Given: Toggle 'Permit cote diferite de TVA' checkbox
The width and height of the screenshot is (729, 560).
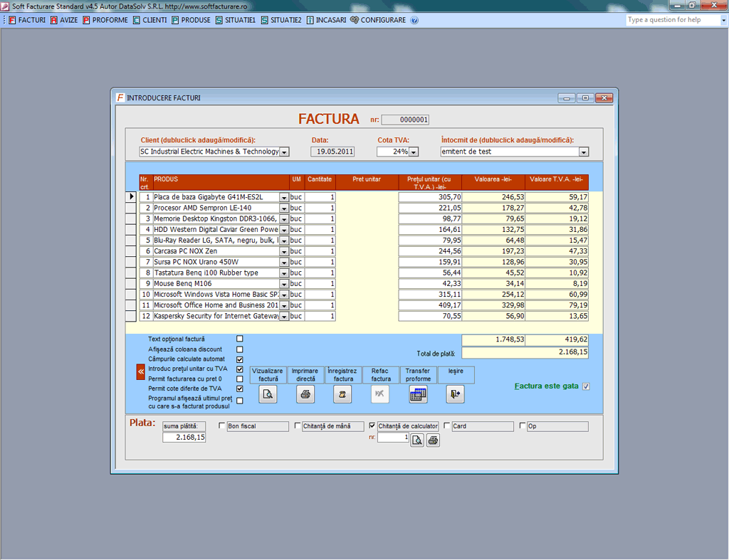Looking at the screenshot, I should coord(240,389).
